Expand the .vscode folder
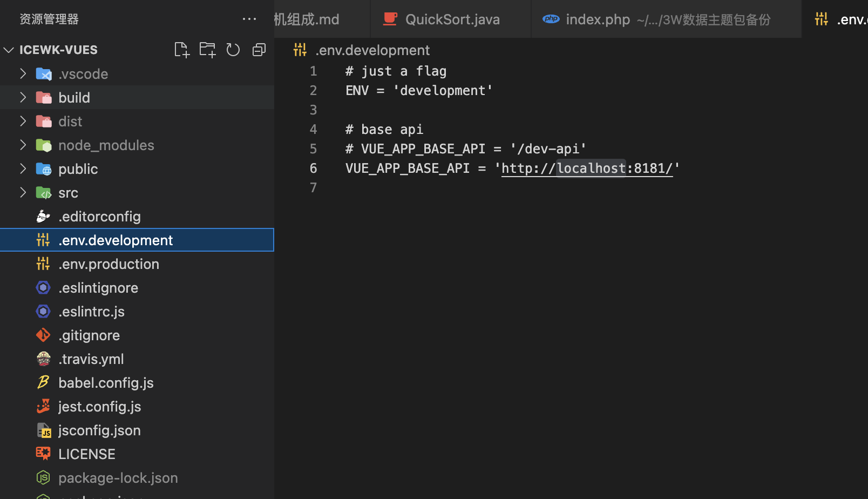Image resolution: width=868 pixels, height=499 pixels. point(23,74)
